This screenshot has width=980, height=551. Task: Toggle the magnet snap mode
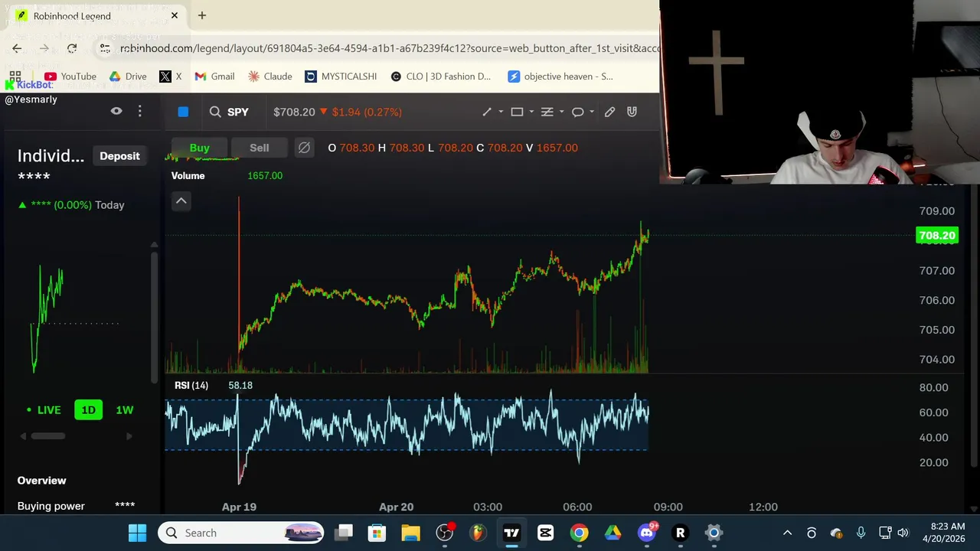pyautogui.click(x=632, y=112)
